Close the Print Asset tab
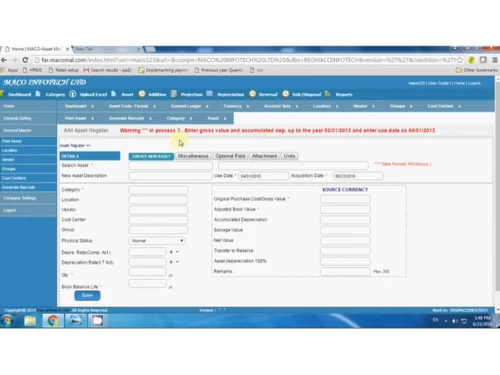The width and height of the screenshot is (500, 375). pyautogui.click(x=92, y=118)
